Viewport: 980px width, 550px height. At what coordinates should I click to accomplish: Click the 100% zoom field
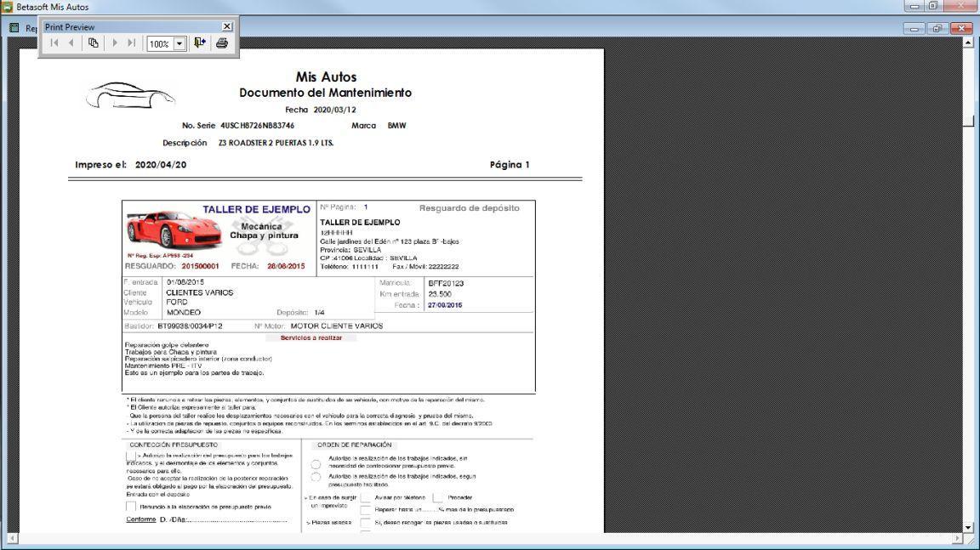[160, 43]
